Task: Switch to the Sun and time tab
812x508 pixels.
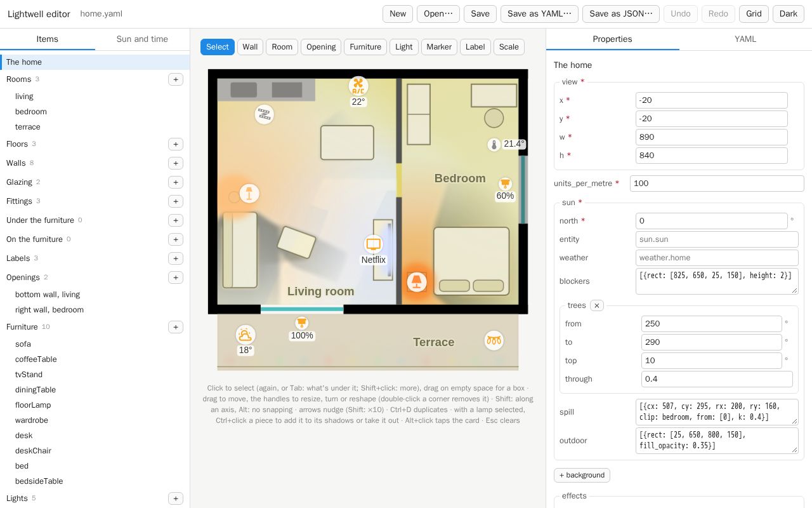Action: (x=142, y=39)
